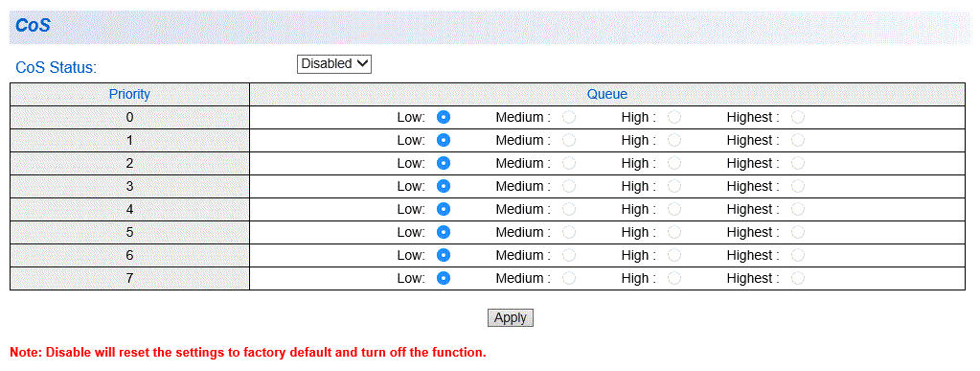
Task: Choose Medium queue for priority 5
Action: pyautogui.click(x=569, y=232)
